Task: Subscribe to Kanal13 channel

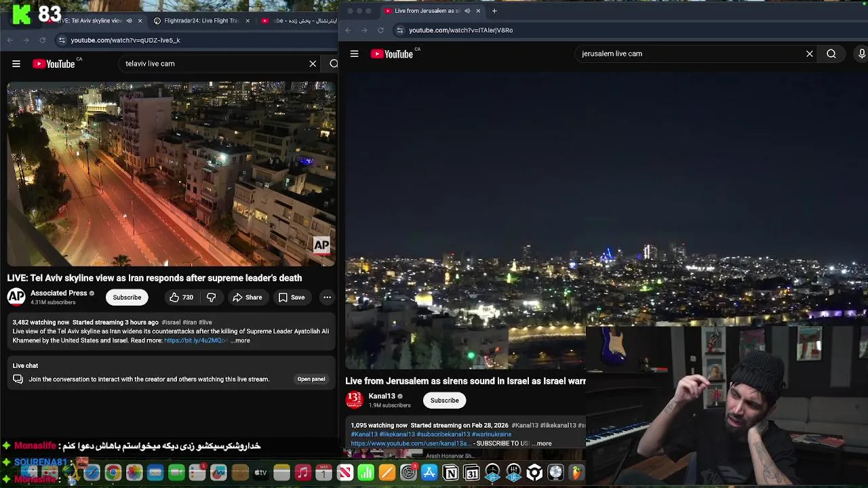Action: 444,400
